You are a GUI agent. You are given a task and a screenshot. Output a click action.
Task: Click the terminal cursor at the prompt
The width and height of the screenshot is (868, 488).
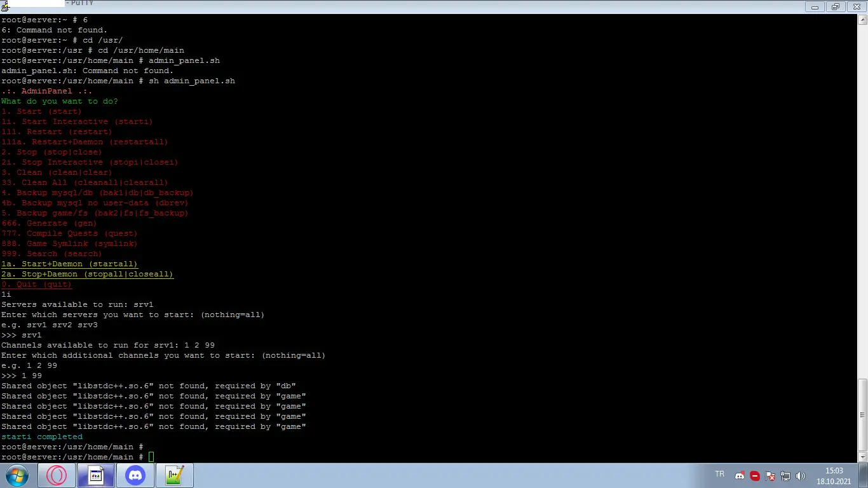pyautogui.click(x=151, y=457)
